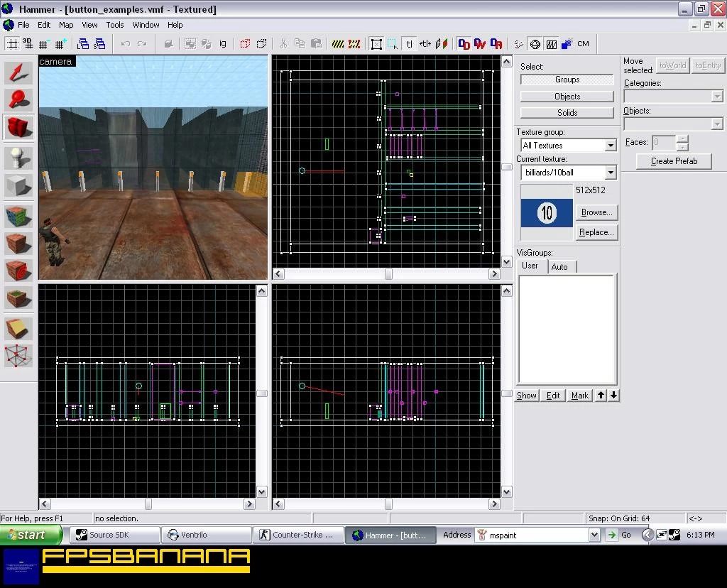
Task: Activate the red Camera tool
Action: (18, 128)
